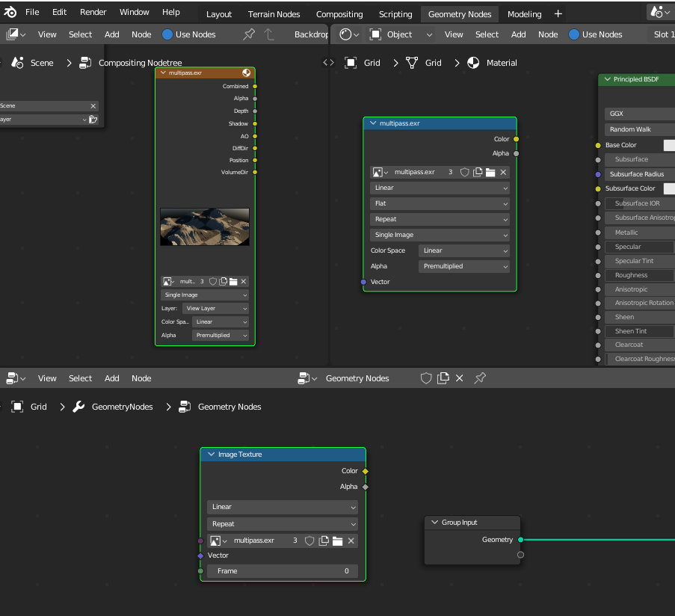Toggle pin in compositor header
The width and height of the screenshot is (675, 616).
[x=249, y=34]
